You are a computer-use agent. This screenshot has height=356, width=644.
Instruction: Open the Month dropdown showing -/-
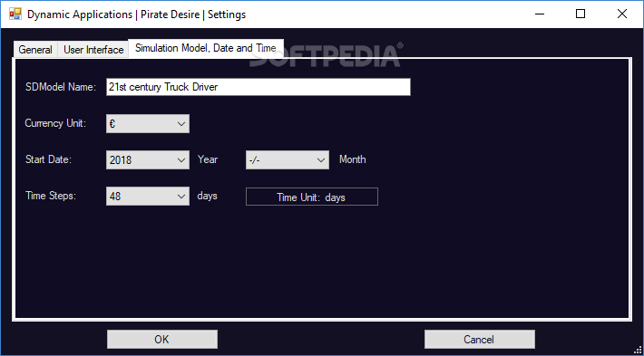coord(288,159)
